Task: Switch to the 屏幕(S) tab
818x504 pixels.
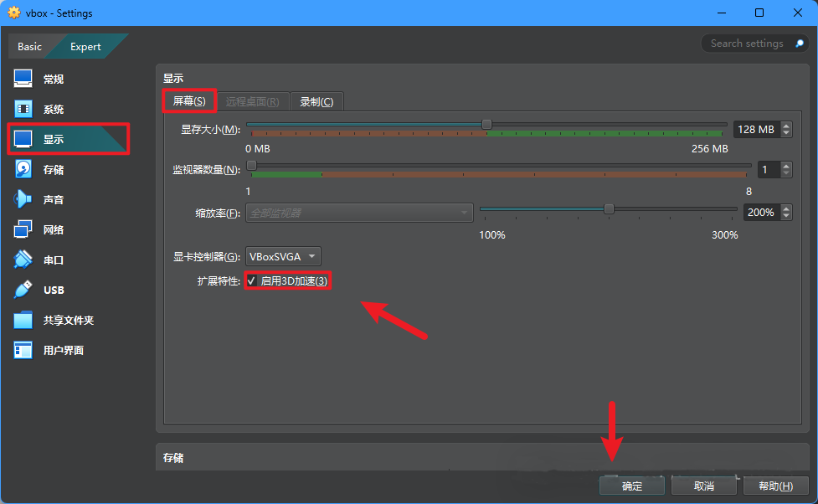Action: click(189, 100)
